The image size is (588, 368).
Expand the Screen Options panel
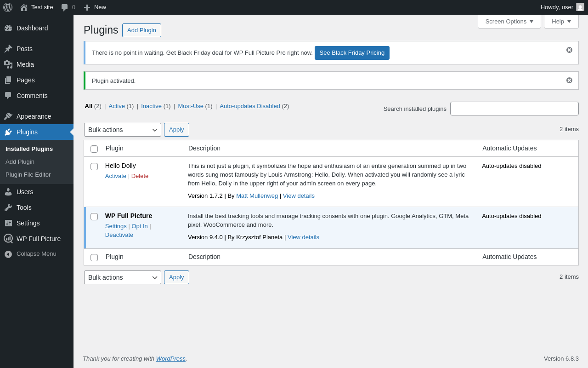(x=509, y=21)
